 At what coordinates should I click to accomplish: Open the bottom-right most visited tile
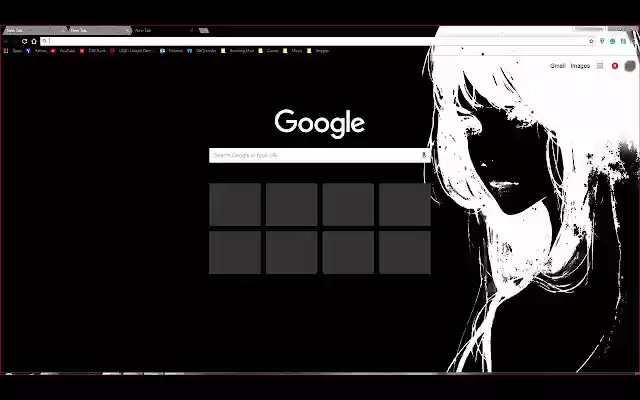click(x=404, y=252)
